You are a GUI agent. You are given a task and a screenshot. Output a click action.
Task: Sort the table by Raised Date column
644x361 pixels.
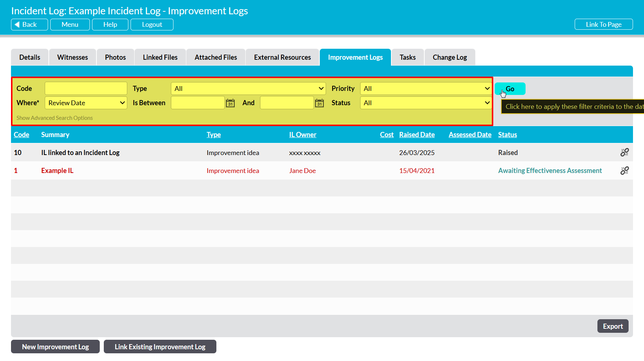tap(417, 135)
